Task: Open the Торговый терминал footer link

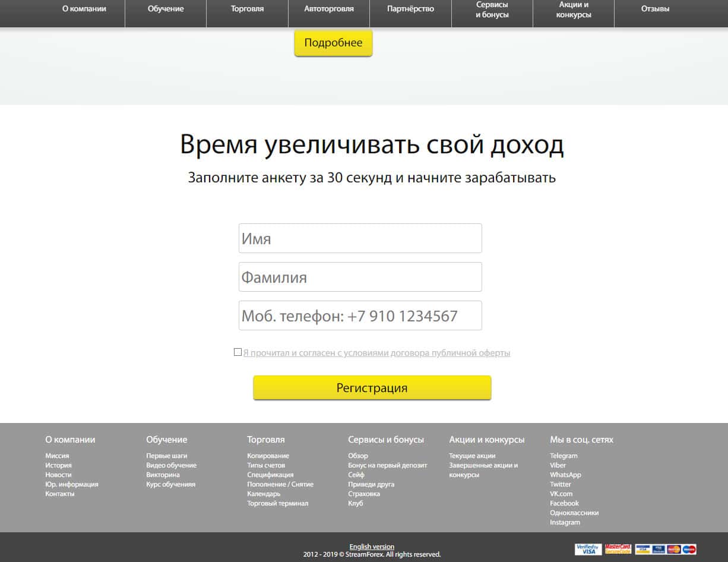Action: pos(277,503)
